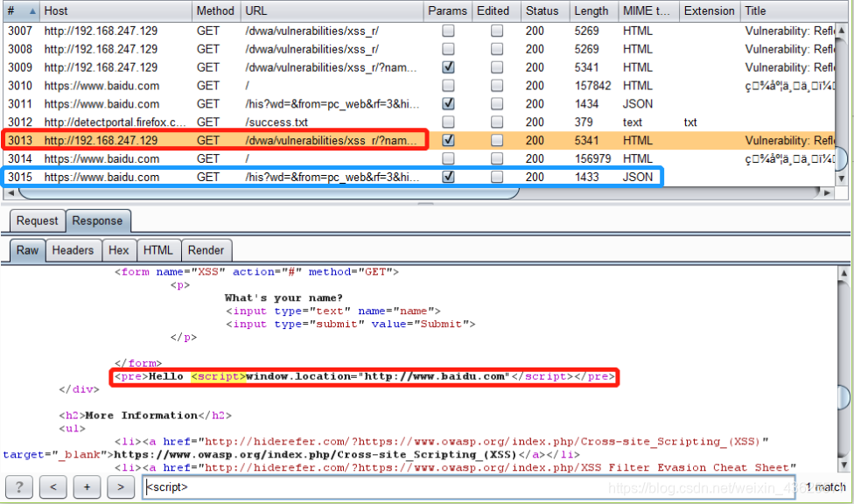Click down arrow of history table scrollbar
Image resolution: width=854 pixels, height=504 pixels.
(x=842, y=178)
